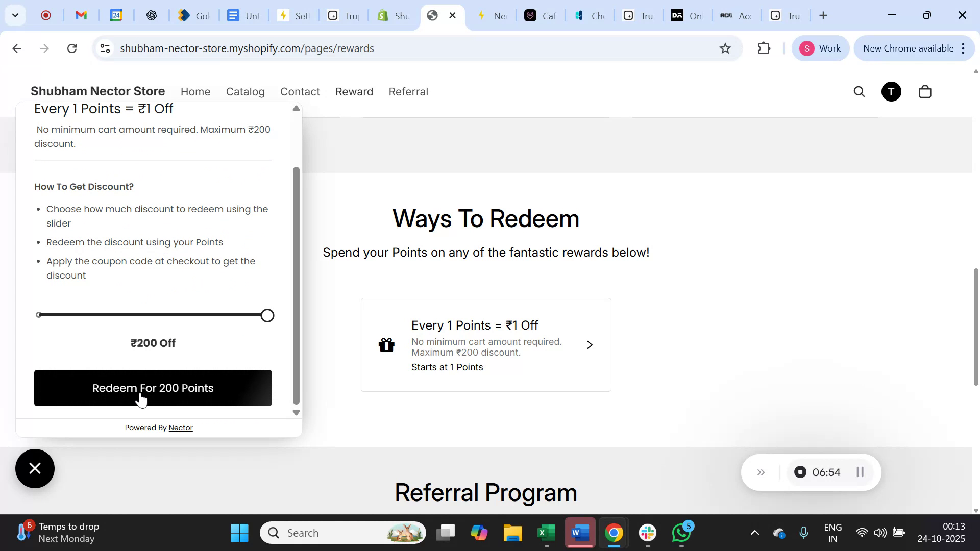
Task: Collapse the recording toolbar with the chevrons
Action: (x=761, y=472)
